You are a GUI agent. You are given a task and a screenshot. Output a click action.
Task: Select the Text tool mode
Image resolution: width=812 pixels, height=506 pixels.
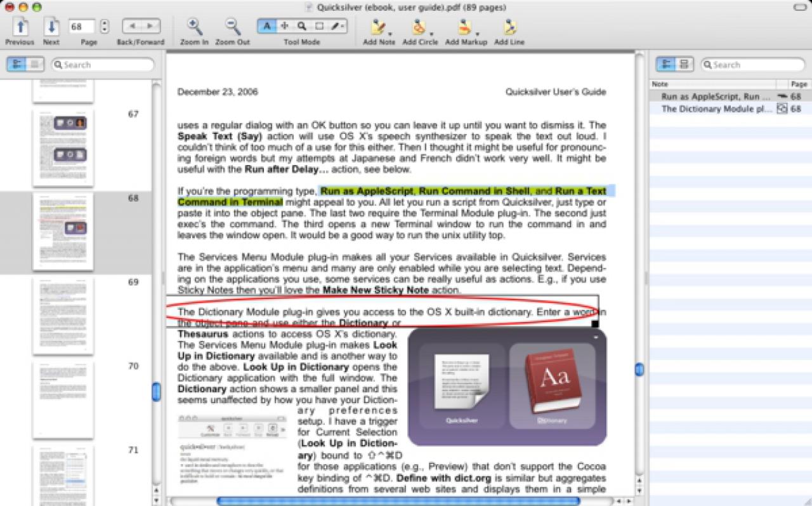click(267, 27)
